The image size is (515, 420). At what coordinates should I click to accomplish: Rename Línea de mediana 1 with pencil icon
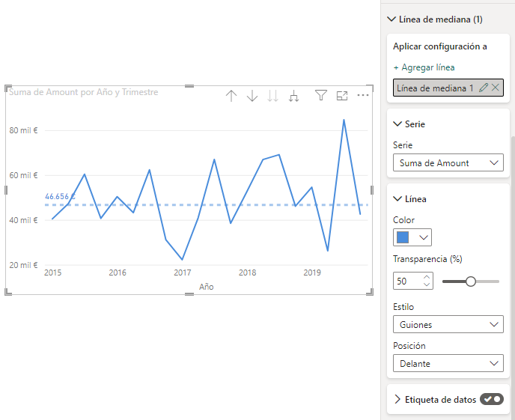(483, 88)
